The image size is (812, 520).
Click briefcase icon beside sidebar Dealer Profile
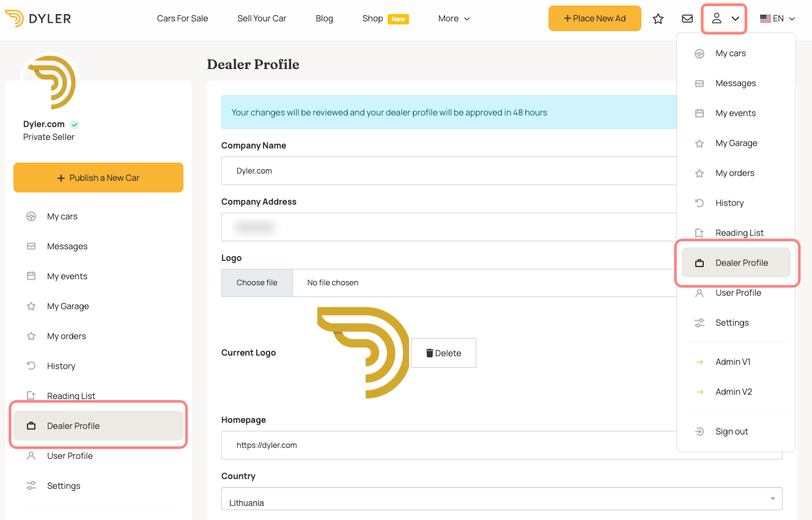coord(31,426)
